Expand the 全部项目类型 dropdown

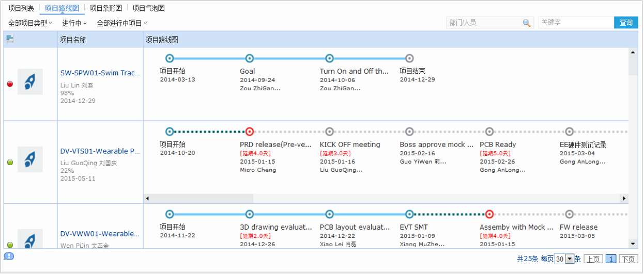[30, 23]
